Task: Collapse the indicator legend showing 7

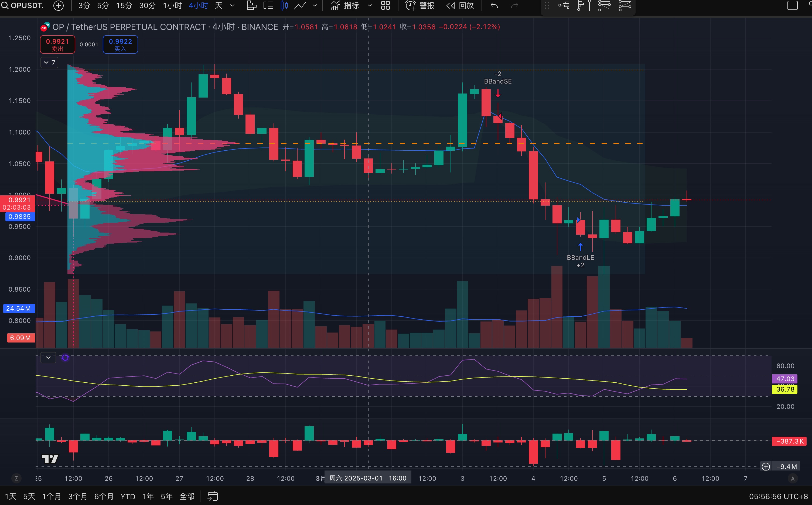Action: tap(49, 63)
